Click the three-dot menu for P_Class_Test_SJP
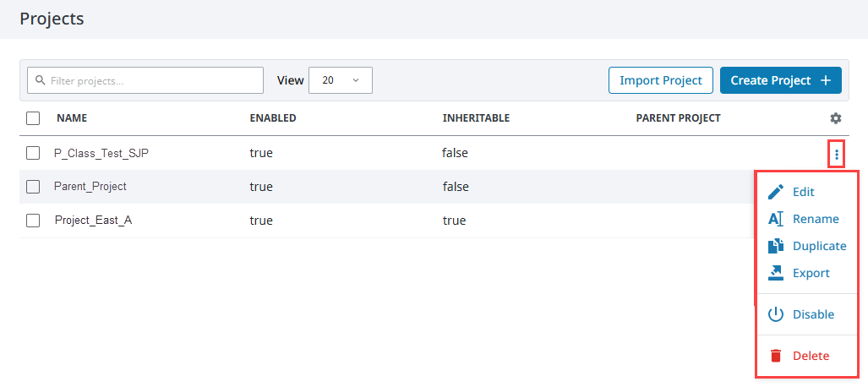Image resolution: width=868 pixels, height=387 pixels. click(x=836, y=154)
